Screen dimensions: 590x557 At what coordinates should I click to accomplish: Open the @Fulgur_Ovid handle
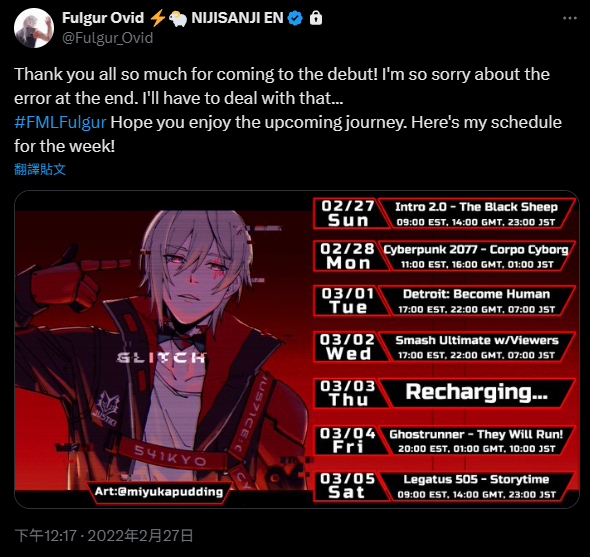tap(107, 38)
